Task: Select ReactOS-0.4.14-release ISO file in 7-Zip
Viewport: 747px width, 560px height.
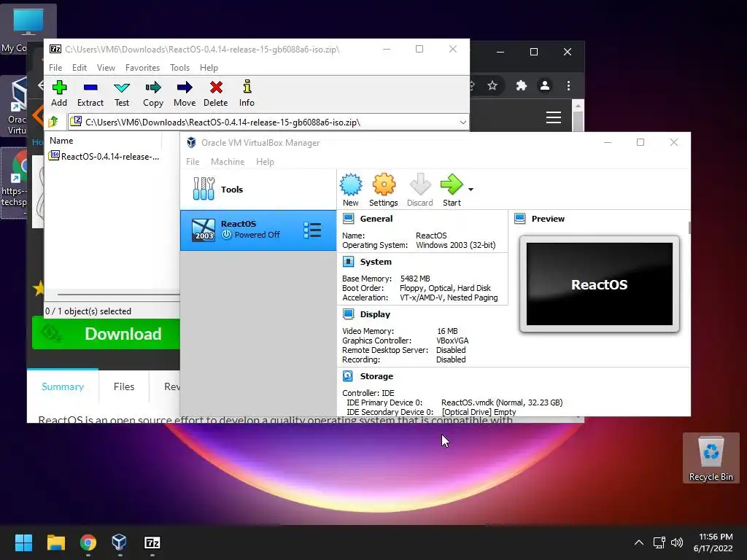Action: [104, 157]
